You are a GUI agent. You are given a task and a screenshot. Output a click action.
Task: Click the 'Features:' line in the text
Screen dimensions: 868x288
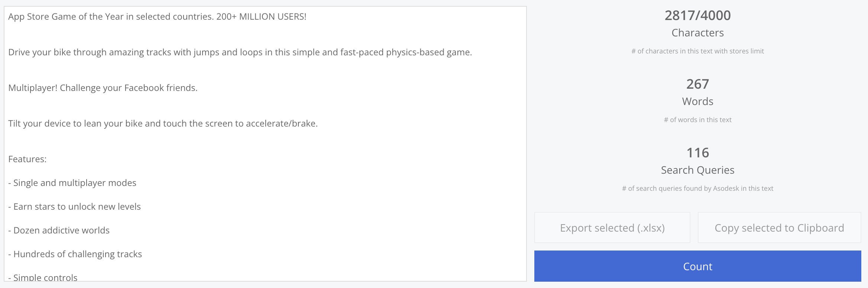pos(27,159)
